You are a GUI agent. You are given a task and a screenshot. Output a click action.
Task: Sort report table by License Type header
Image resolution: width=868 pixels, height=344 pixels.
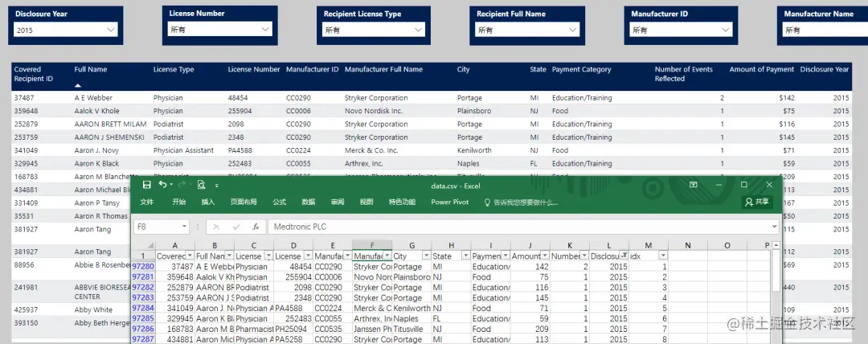point(174,69)
